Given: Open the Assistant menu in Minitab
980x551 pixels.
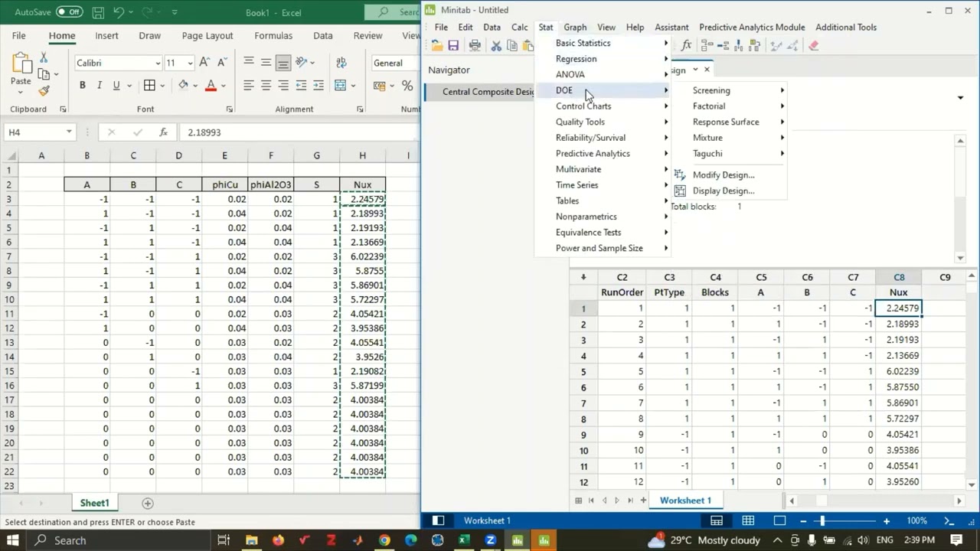Looking at the screenshot, I should [x=671, y=27].
